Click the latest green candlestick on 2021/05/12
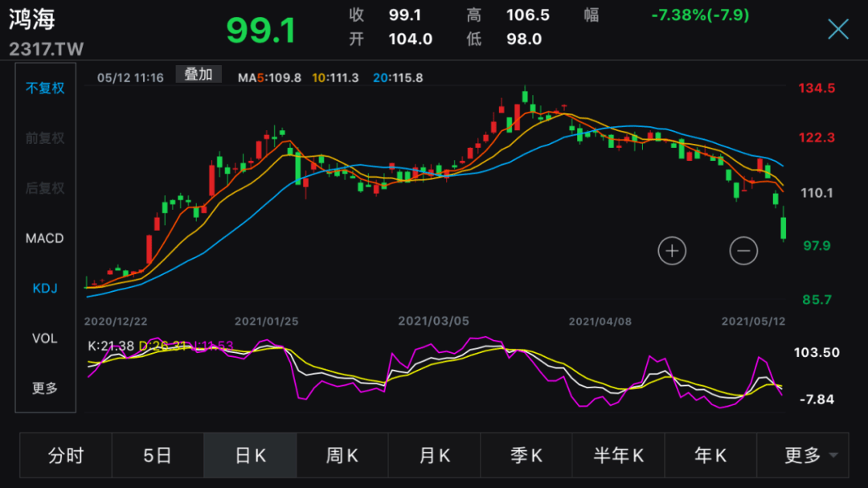 coord(784,228)
